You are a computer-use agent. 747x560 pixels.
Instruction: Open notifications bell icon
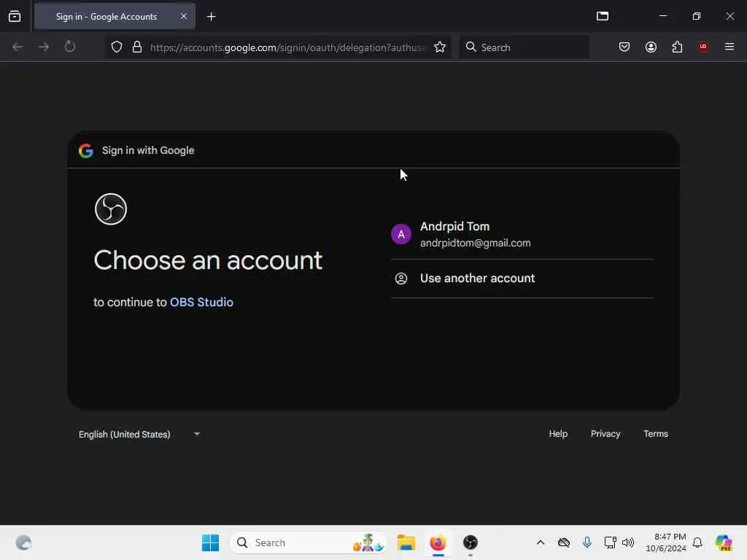pyautogui.click(x=697, y=542)
